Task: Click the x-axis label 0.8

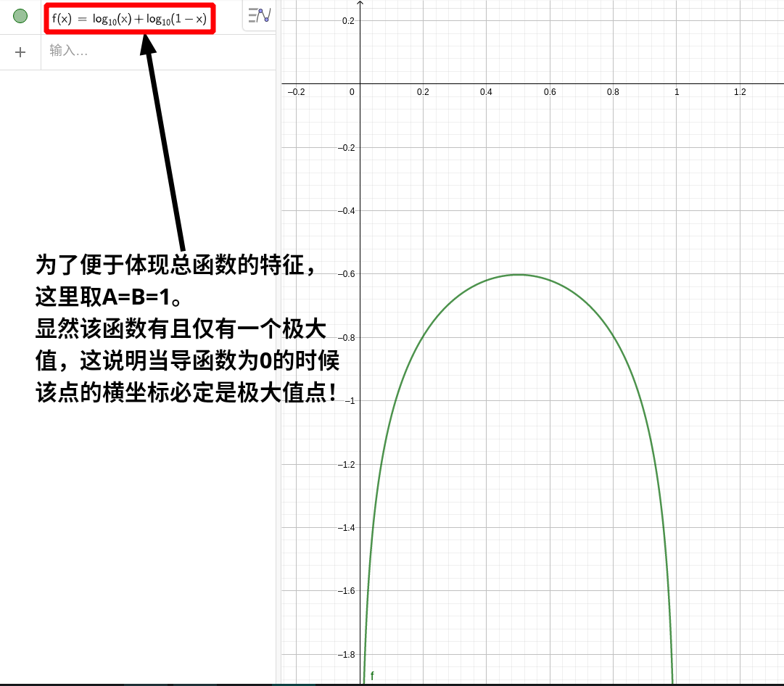Action: pyautogui.click(x=613, y=92)
